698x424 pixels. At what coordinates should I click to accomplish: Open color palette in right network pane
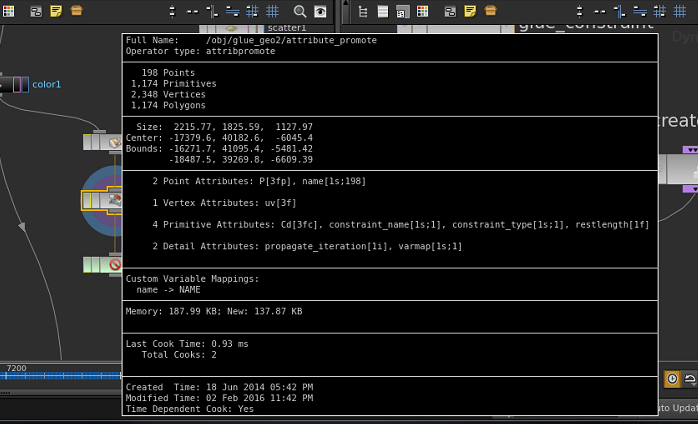[422, 11]
